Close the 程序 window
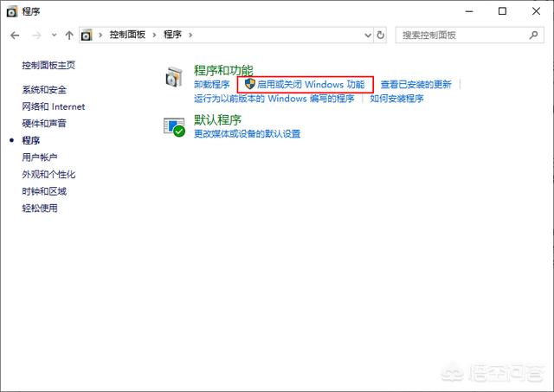Image resolution: width=554 pixels, height=392 pixels. [536, 11]
